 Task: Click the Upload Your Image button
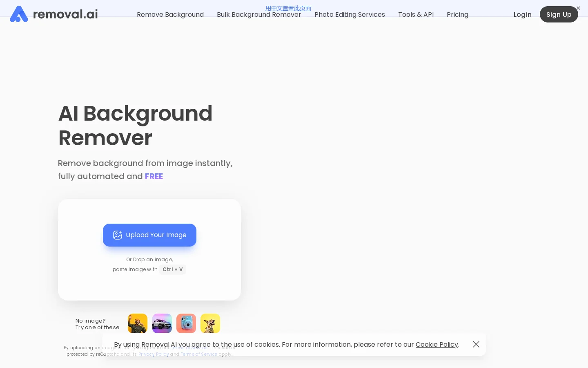coord(149,235)
